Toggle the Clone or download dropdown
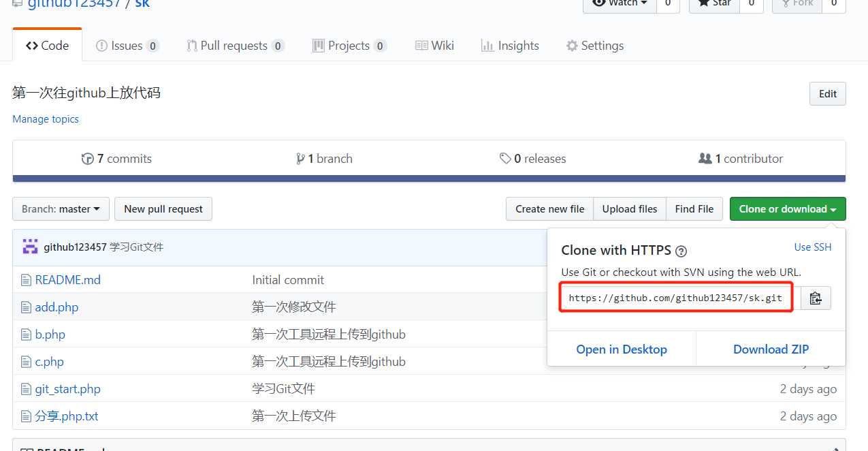The width and height of the screenshot is (868, 451). point(788,209)
